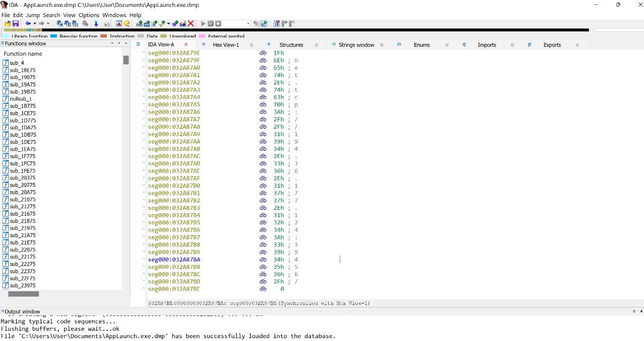Click the External symbol color swatch
The height and width of the screenshot is (341, 644).
point(202,37)
